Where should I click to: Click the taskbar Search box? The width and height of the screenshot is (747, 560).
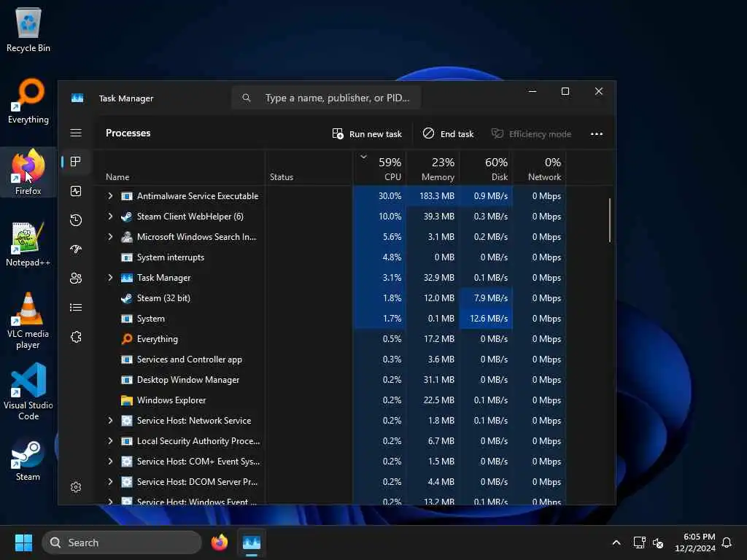pyautogui.click(x=122, y=542)
